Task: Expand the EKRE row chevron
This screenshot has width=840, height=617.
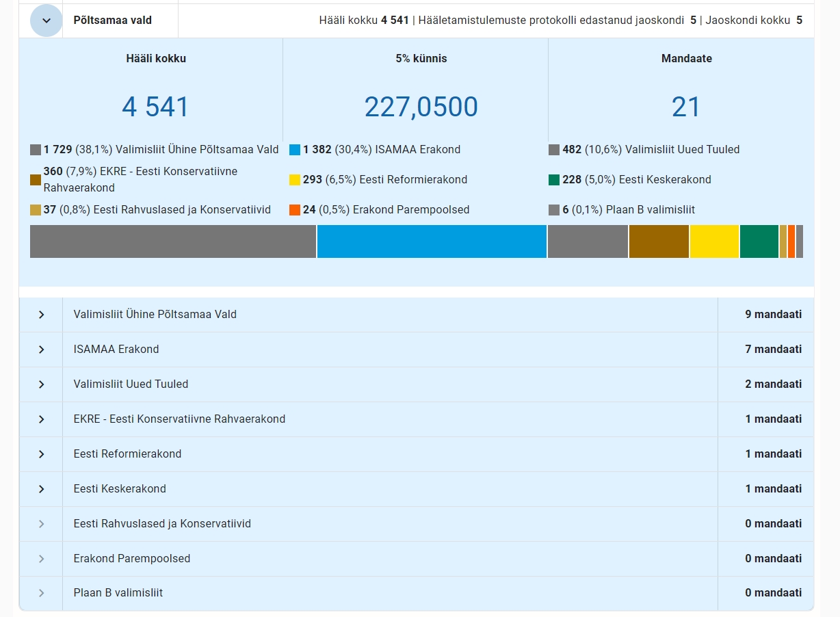Action: [41, 419]
